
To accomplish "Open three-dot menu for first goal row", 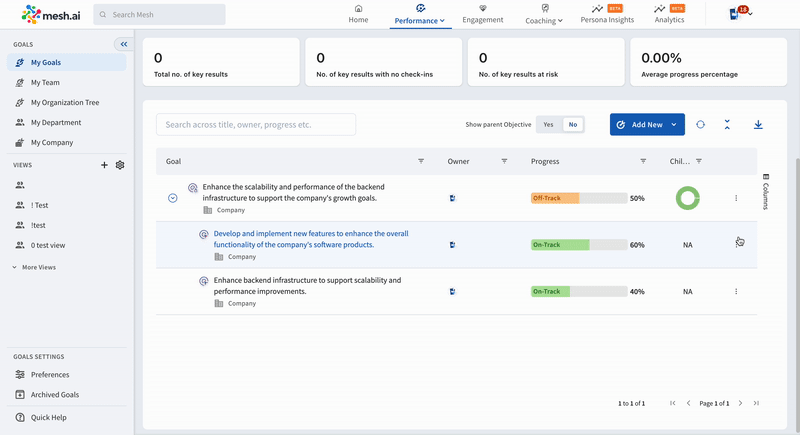I will [x=736, y=198].
